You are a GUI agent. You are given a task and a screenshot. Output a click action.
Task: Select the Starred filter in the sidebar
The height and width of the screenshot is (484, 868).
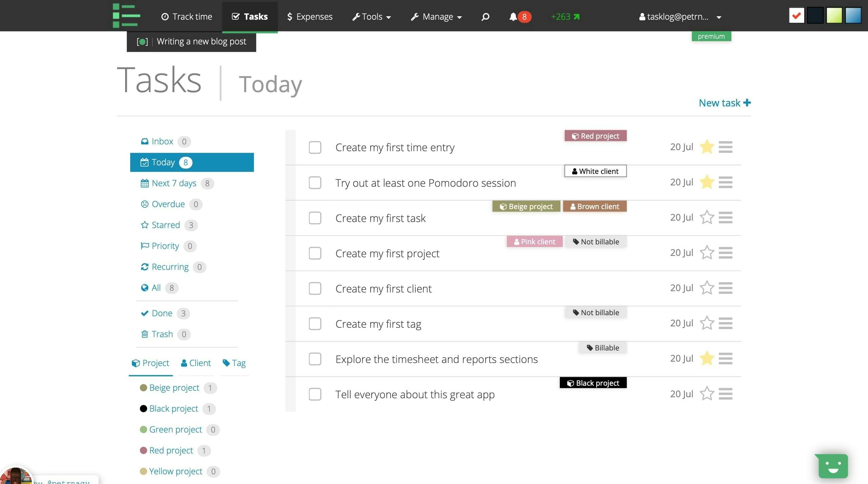click(165, 225)
